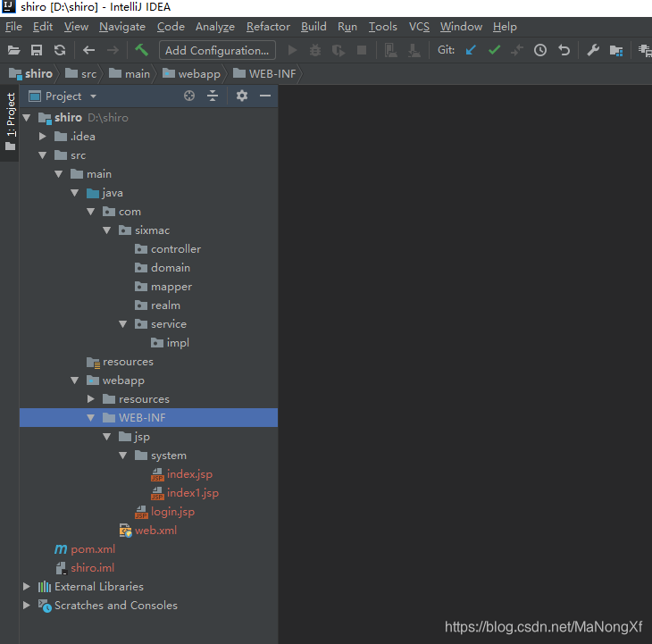Click the Git update project blue arrow

(471, 50)
